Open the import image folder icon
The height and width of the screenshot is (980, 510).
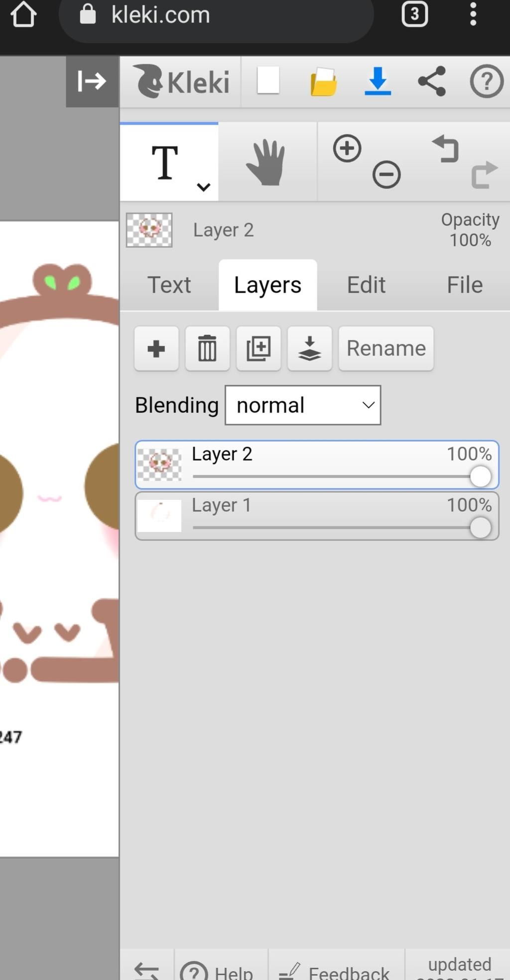pyautogui.click(x=323, y=81)
